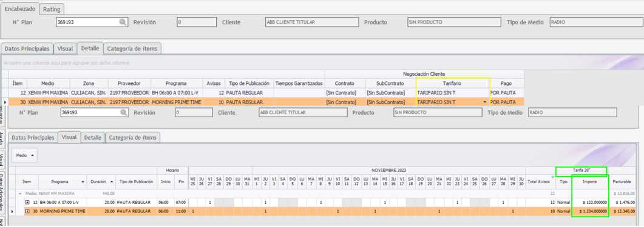Click the lower Revisión field

194,112
